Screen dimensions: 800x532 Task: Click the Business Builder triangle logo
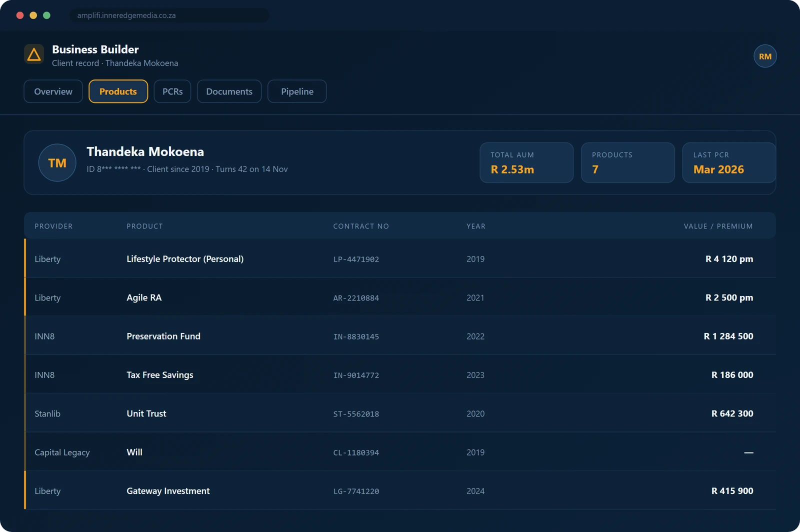pyautogui.click(x=34, y=54)
